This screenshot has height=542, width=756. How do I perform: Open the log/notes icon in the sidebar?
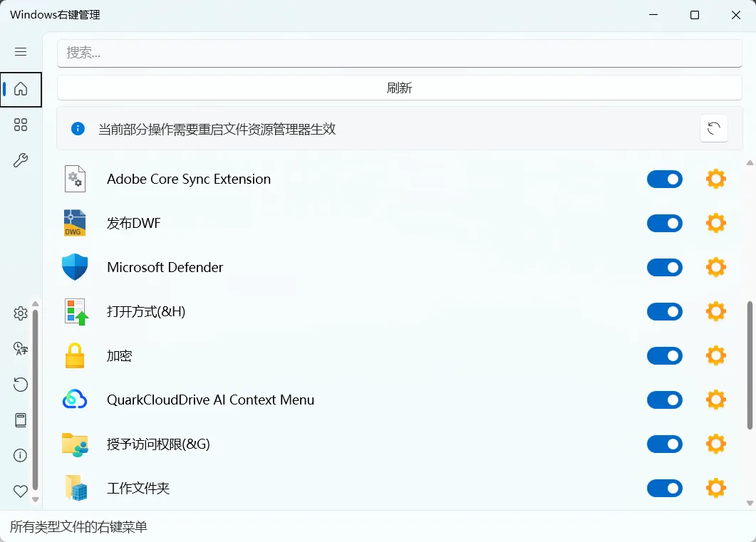pyautogui.click(x=21, y=419)
